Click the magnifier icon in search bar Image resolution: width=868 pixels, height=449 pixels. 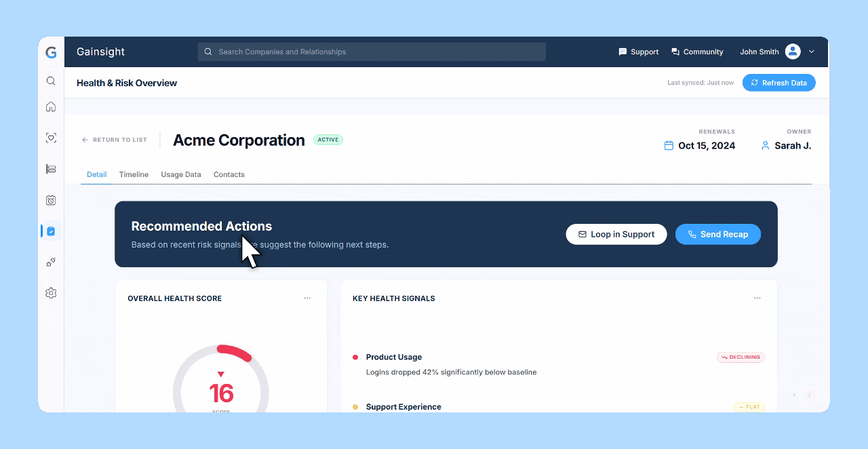208,52
